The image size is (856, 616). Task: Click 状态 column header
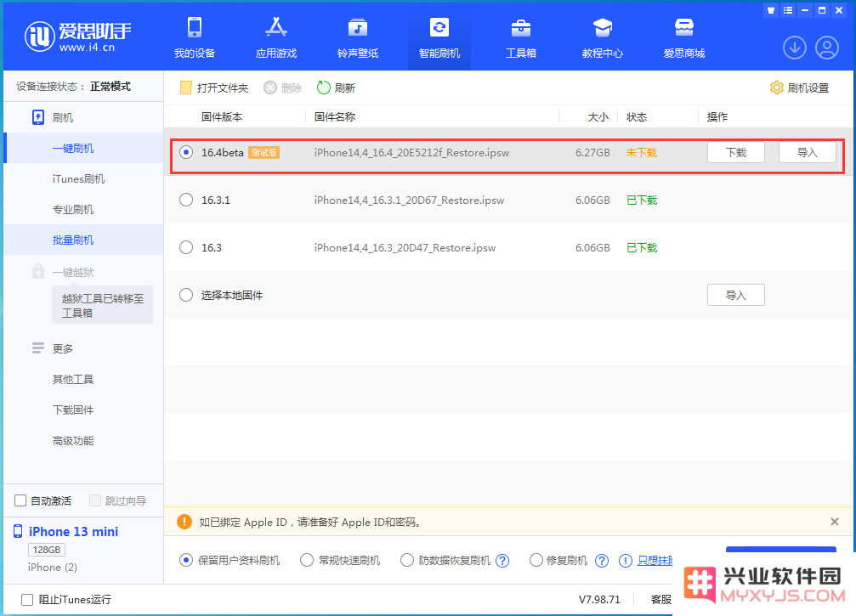[637, 116]
